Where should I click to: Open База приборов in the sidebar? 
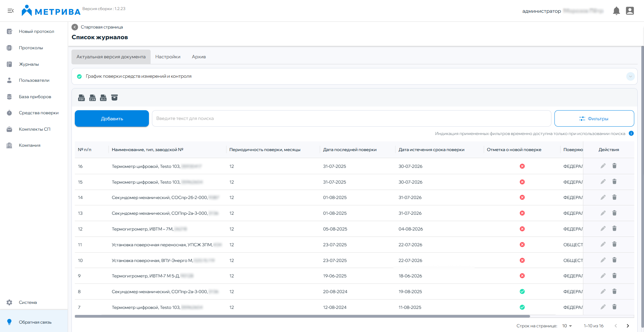[35, 97]
